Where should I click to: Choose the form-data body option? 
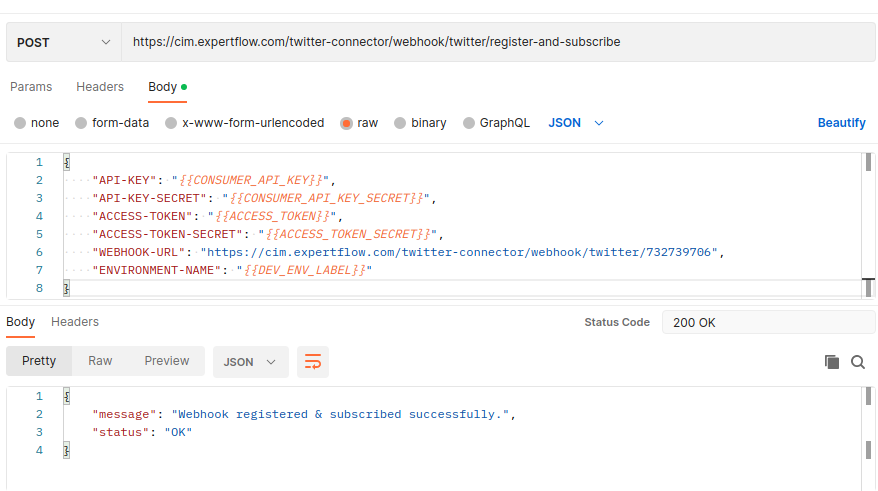pos(81,123)
